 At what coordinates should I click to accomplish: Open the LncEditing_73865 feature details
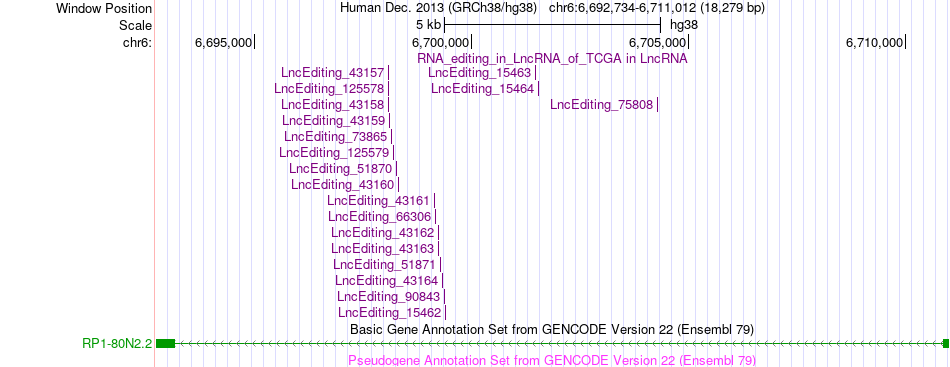[336, 137]
